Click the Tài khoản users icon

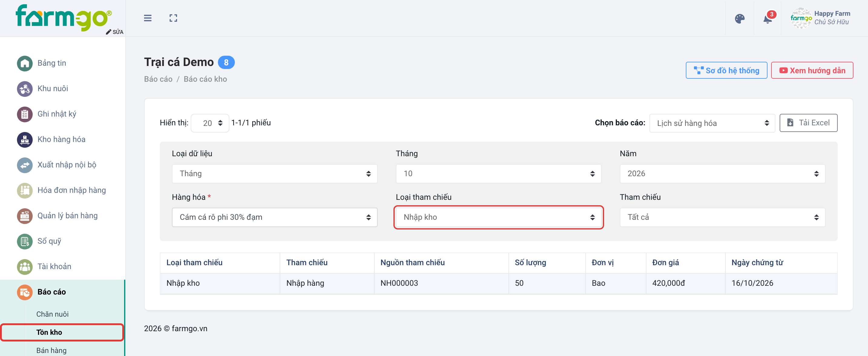click(25, 267)
